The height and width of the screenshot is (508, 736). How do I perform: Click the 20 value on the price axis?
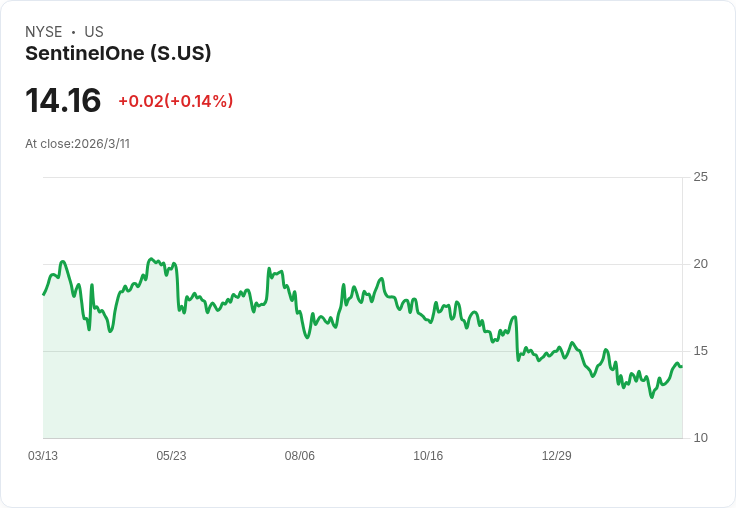[700, 264]
